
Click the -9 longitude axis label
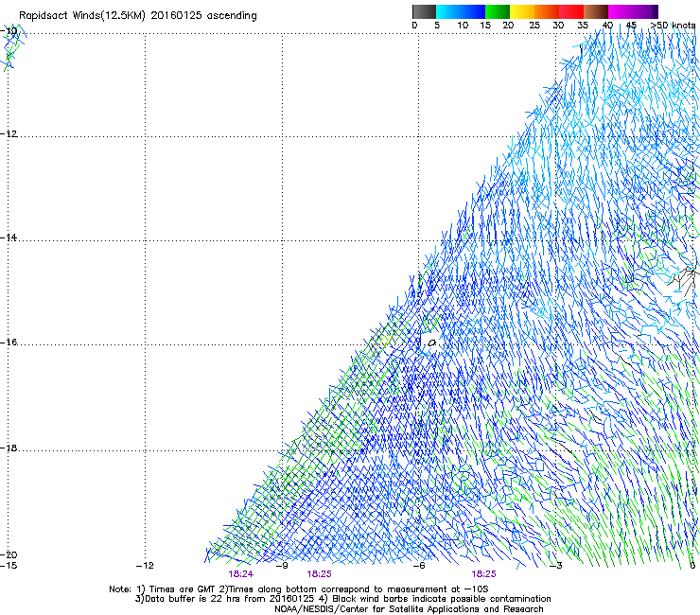click(282, 566)
